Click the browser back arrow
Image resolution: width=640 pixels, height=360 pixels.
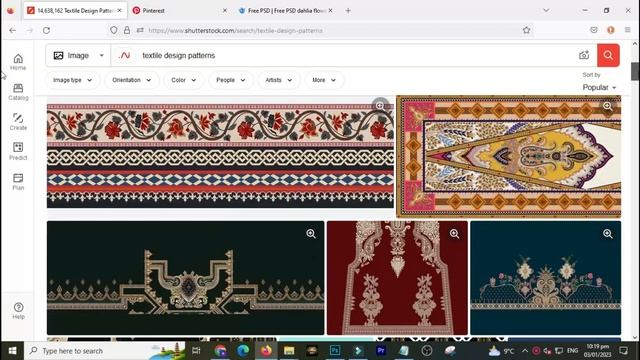pos(13,30)
